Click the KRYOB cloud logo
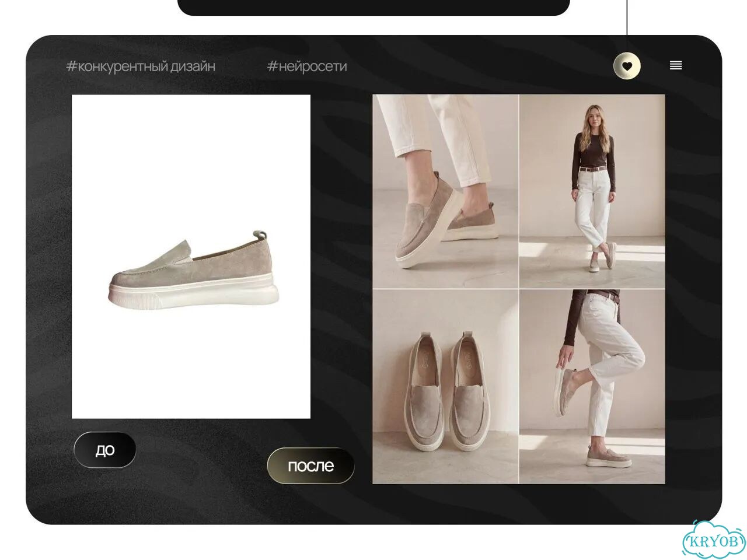747x560 pixels. pyautogui.click(x=714, y=540)
